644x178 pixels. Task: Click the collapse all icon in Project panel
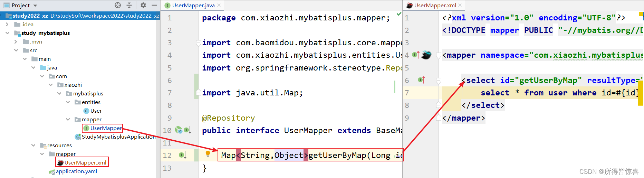pyautogui.click(x=129, y=5)
